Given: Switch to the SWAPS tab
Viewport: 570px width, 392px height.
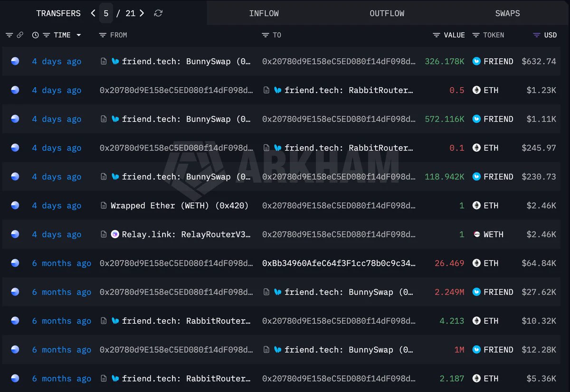Looking at the screenshot, I should coord(507,13).
